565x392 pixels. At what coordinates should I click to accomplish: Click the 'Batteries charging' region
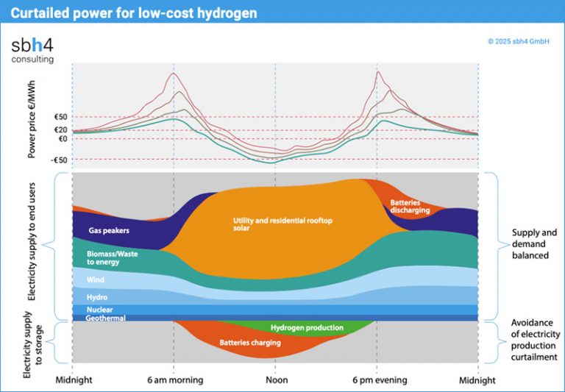point(249,343)
